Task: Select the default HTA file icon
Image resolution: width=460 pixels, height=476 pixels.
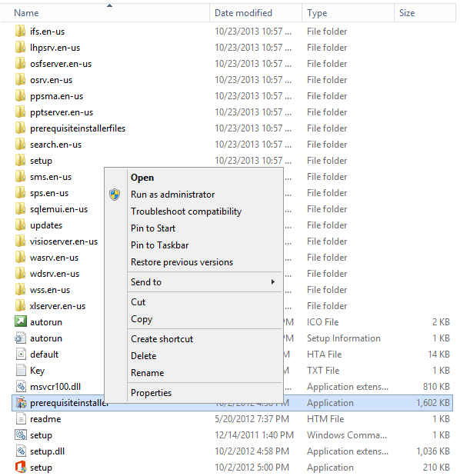Action: tap(21, 355)
